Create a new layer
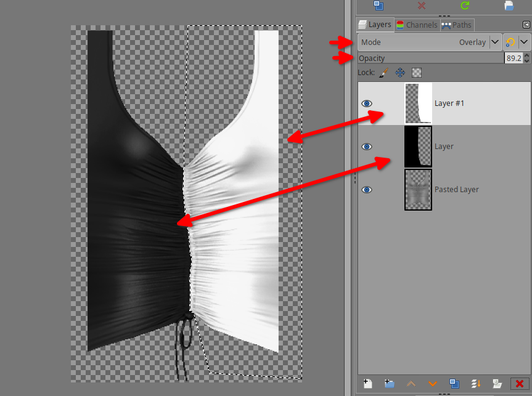 click(368, 384)
